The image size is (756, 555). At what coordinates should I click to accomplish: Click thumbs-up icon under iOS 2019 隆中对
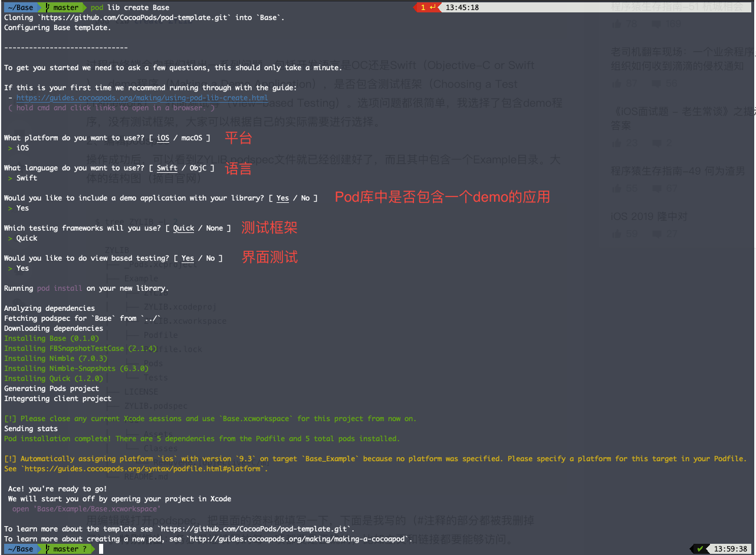pyautogui.click(x=617, y=234)
